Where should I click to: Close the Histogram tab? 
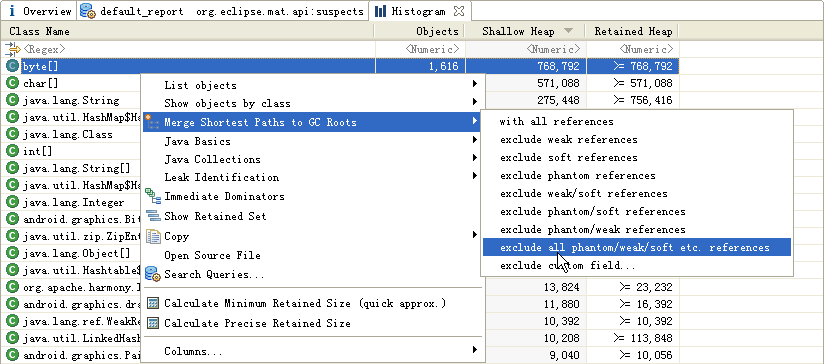(x=459, y=11)
